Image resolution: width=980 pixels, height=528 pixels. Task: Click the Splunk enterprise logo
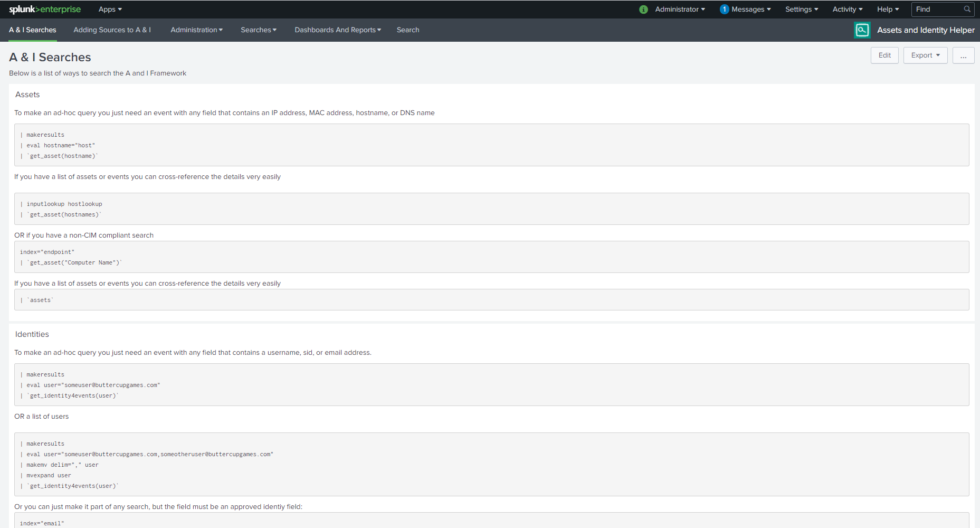click(45, 10)
